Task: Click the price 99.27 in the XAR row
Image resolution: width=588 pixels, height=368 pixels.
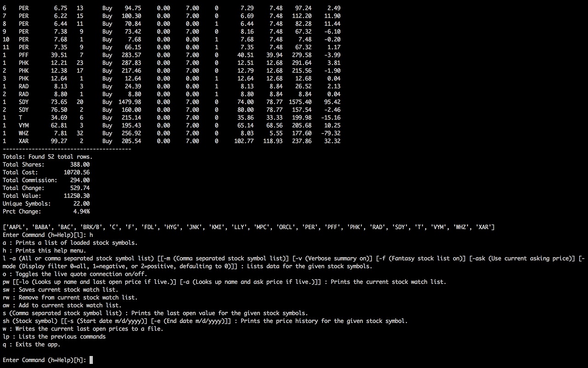Action: click(x=59, y=141)
